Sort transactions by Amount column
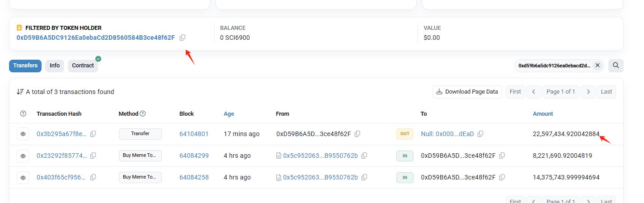Screen dimensions: 644x203 pyautogui.click(x=543, y=114)
